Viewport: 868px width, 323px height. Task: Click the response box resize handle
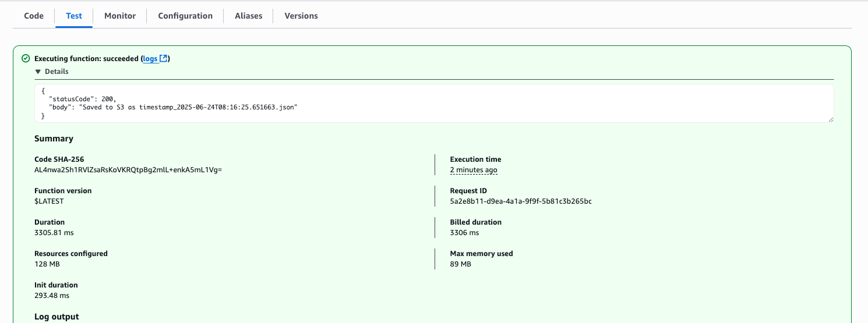[830, 119]
